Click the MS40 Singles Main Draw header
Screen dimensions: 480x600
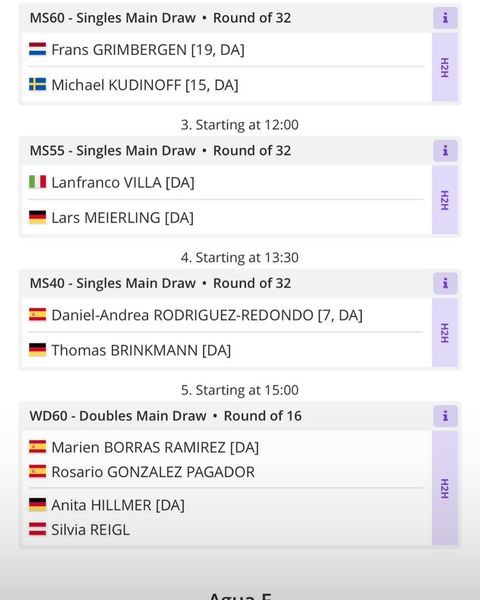click(160, 284)
